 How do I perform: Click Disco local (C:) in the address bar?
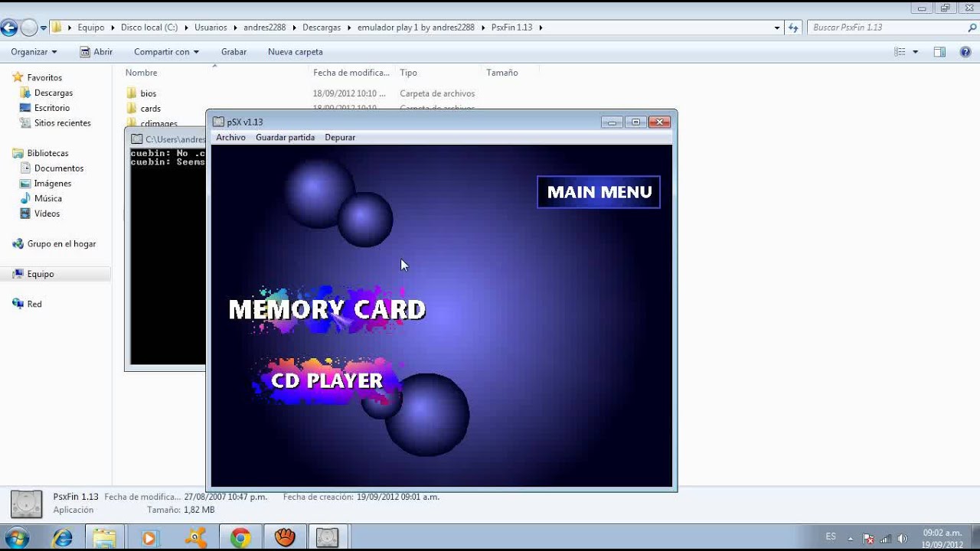coord(149,28)
